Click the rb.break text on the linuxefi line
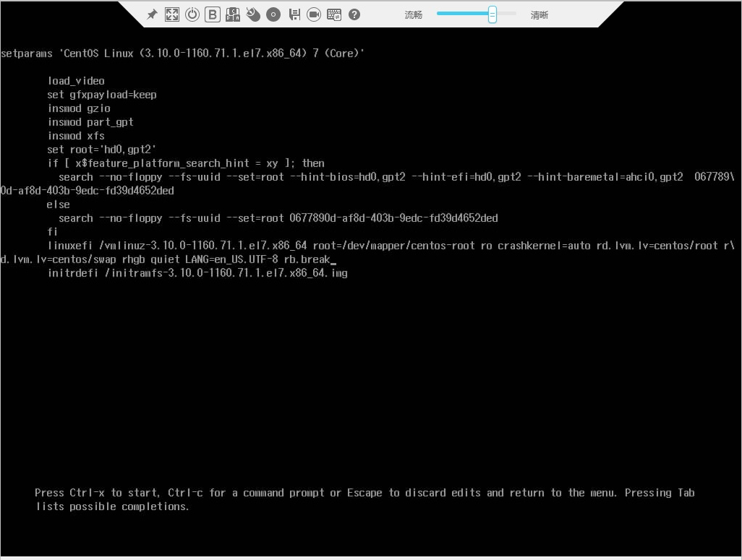This screenshot has height=560, width=742. tap(307, 259)
